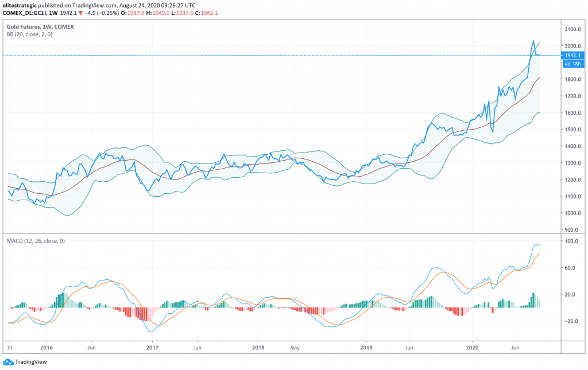588x370 pixels.
Task: Click the 60.0 MACD axis label
Action: pyautogui.click(x=571, y=268)
